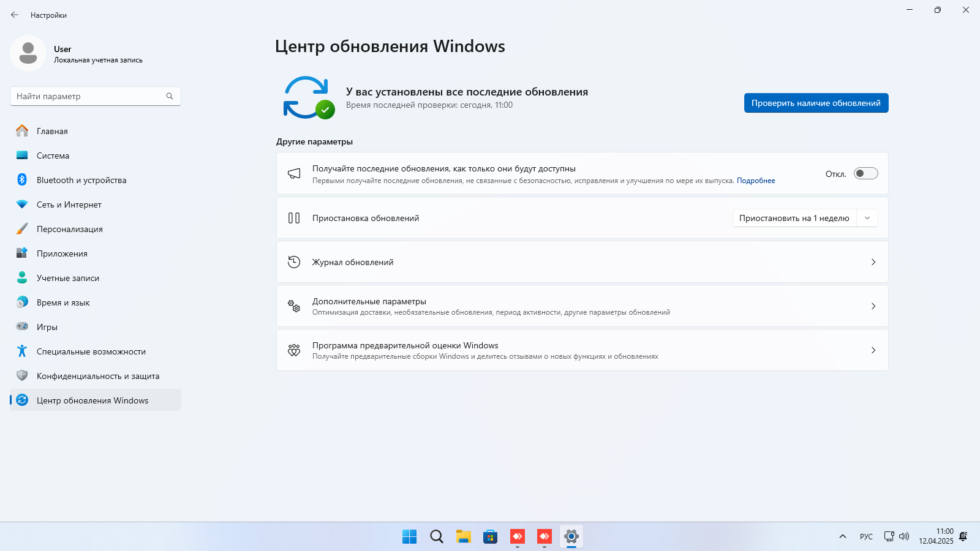980x551 pixels.
Task: Click the РУС language indicator
Action: (x=866, y=537)
